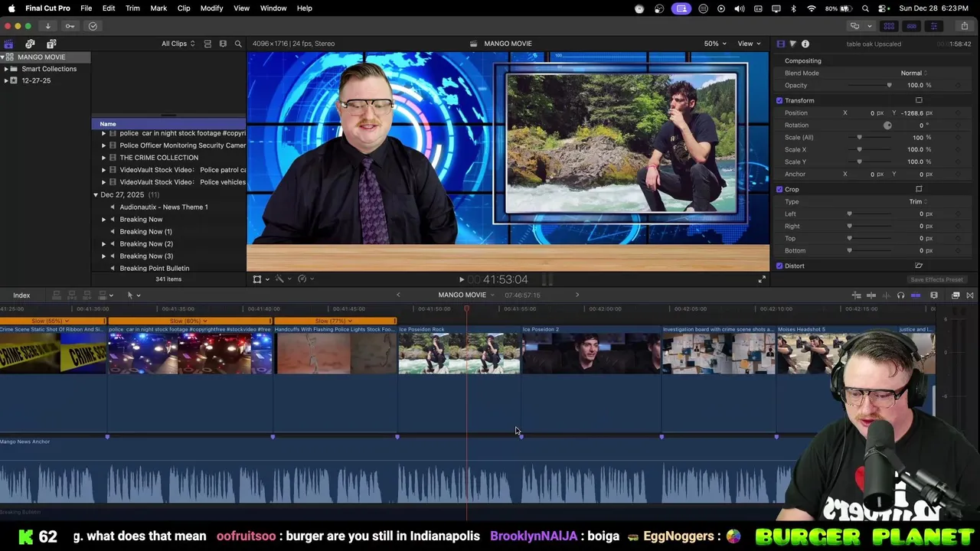Viewport: 980px width, 551px height.
Task: Toggle skimming icon in timeline toolbar
Action: click(x=871, y=295)
